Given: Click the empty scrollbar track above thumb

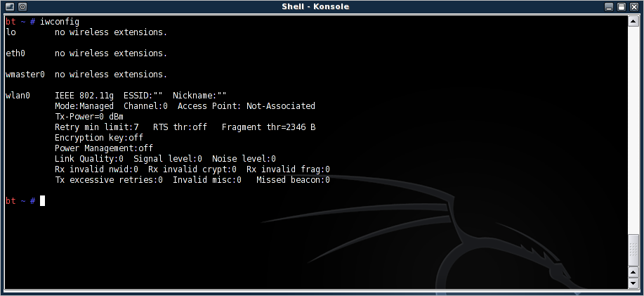Looking at the screenshot, I should pyautogui.click(x=633, y=130).
